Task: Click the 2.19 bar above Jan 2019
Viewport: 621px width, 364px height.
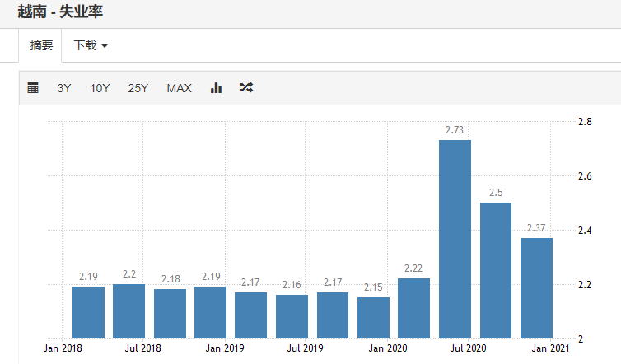Action: click(210, 312)
